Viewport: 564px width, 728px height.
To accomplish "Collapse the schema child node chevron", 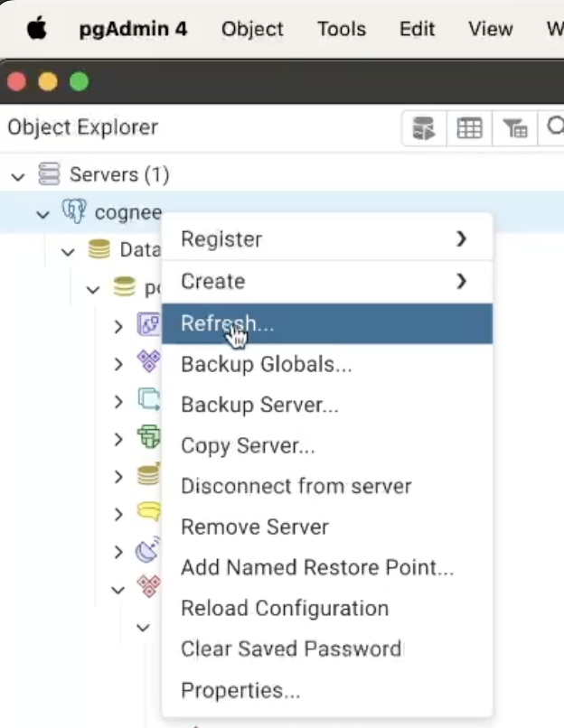I will (143, 628).
